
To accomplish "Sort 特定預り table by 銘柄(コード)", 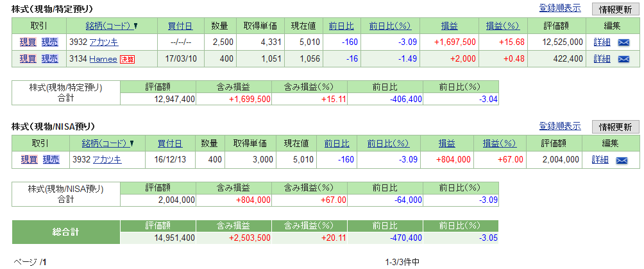I will pos(112,26).
